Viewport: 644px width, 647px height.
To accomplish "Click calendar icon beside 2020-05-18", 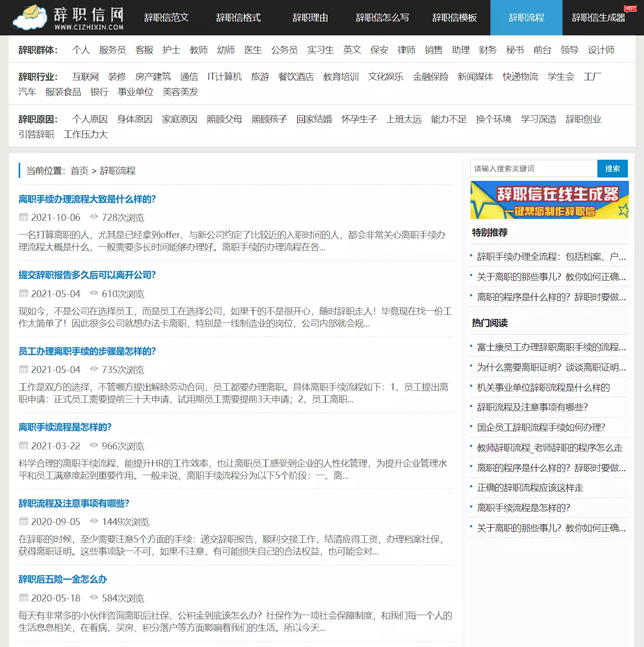I will (23, 598).
